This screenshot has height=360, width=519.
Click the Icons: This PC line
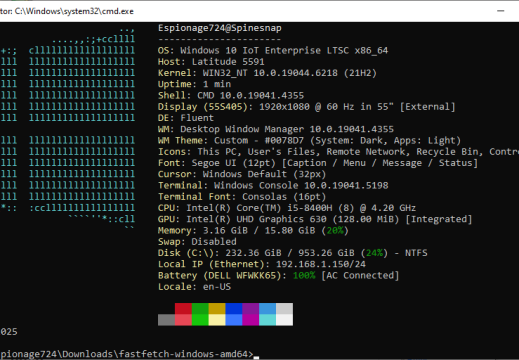tap(338, 152)
